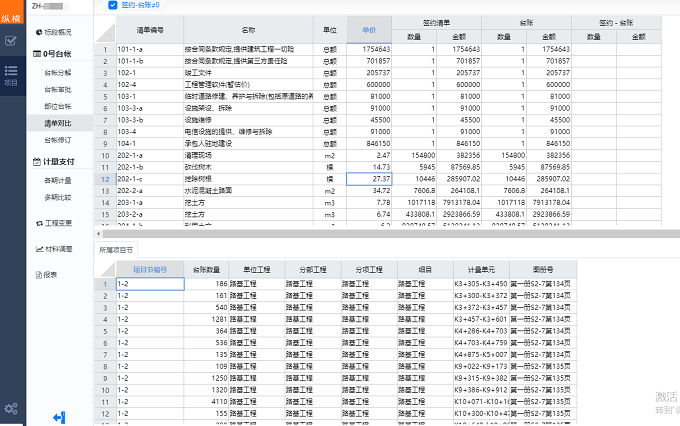Go to 各期计量 under 计量支付

point(58,180)
